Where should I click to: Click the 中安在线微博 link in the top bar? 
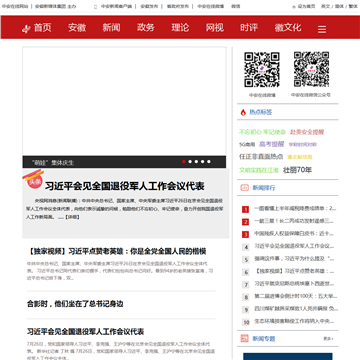[211, 6]
